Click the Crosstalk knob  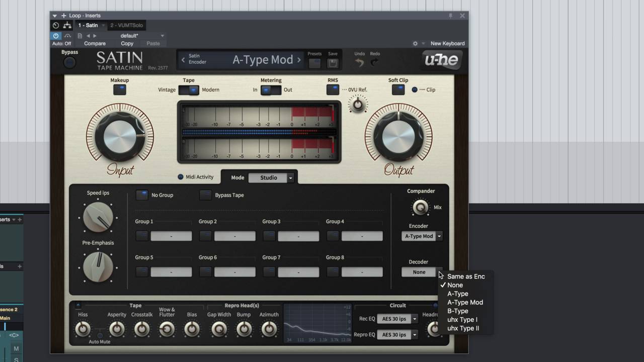coord(142,329)
